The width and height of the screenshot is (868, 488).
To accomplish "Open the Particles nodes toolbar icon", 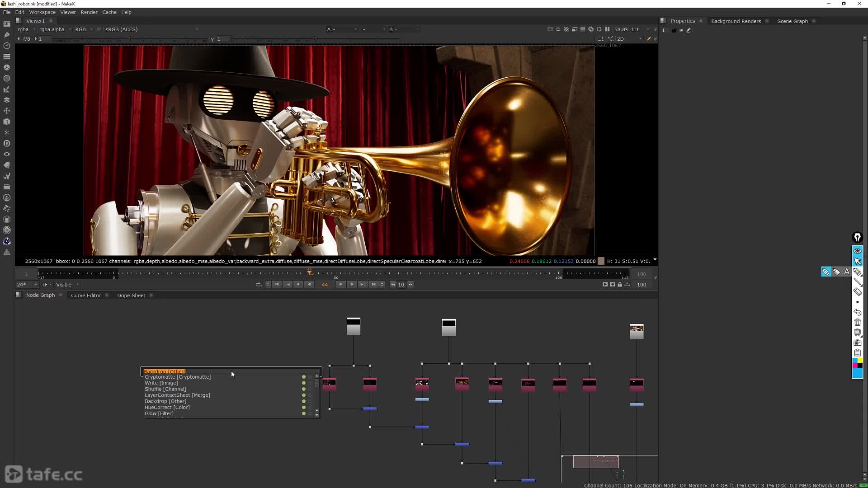I will [7, 132].
